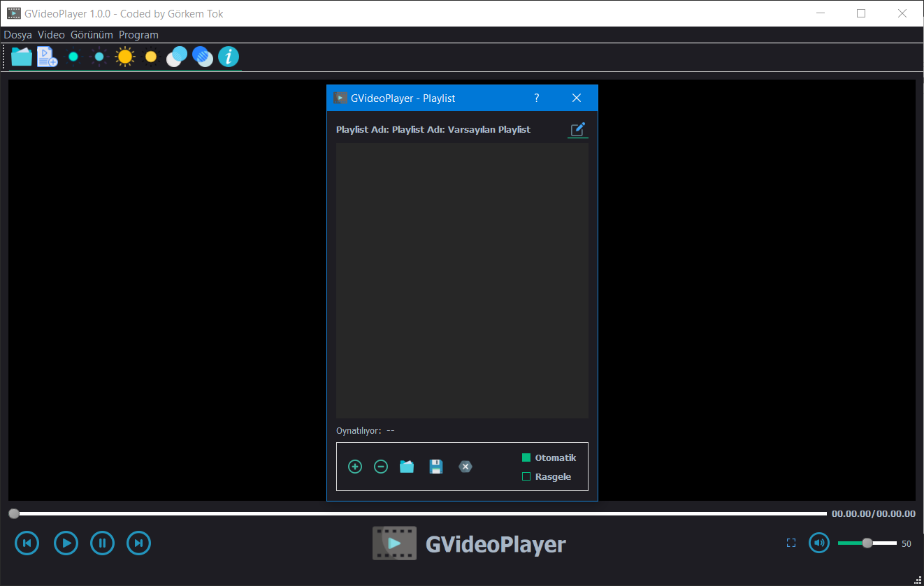The image size is (924, 586).
Task: Open the blue info icon in toolbar
Action: pos(229,57)
